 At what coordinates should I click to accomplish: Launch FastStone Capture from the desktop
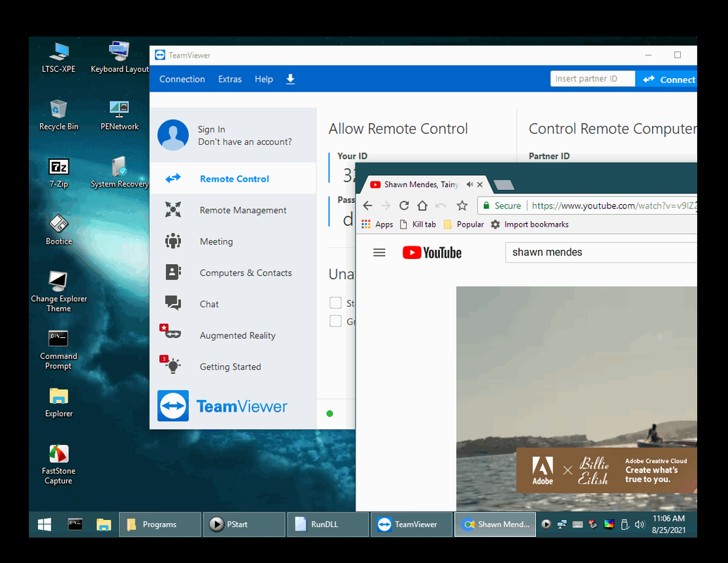point(58,464)
